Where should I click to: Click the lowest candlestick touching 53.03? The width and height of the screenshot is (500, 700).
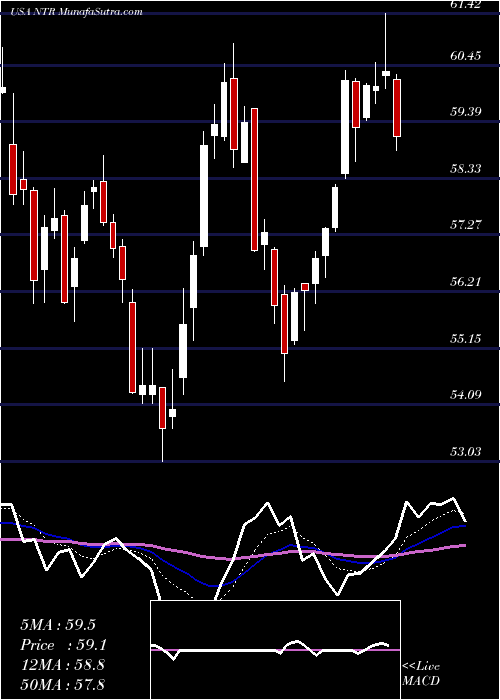tap(162, 408)
